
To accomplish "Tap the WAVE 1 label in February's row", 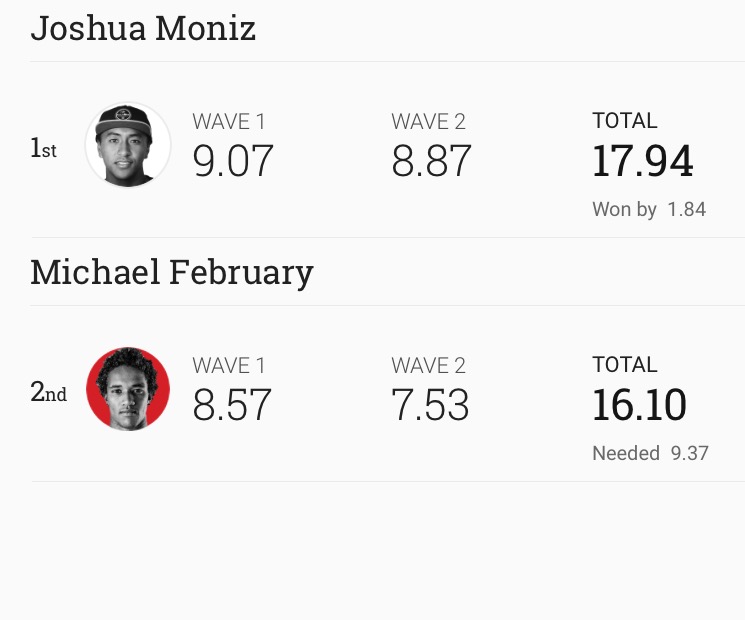I will coord(229,365).
